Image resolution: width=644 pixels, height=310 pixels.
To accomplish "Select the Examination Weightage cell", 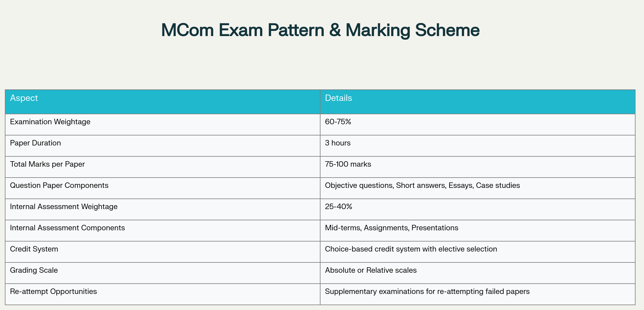I will pyautogui.click(x=50, y=122).
